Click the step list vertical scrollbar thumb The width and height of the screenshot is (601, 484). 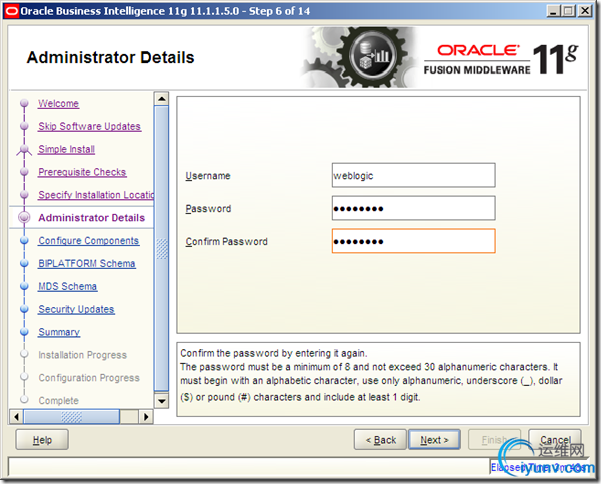161,248
